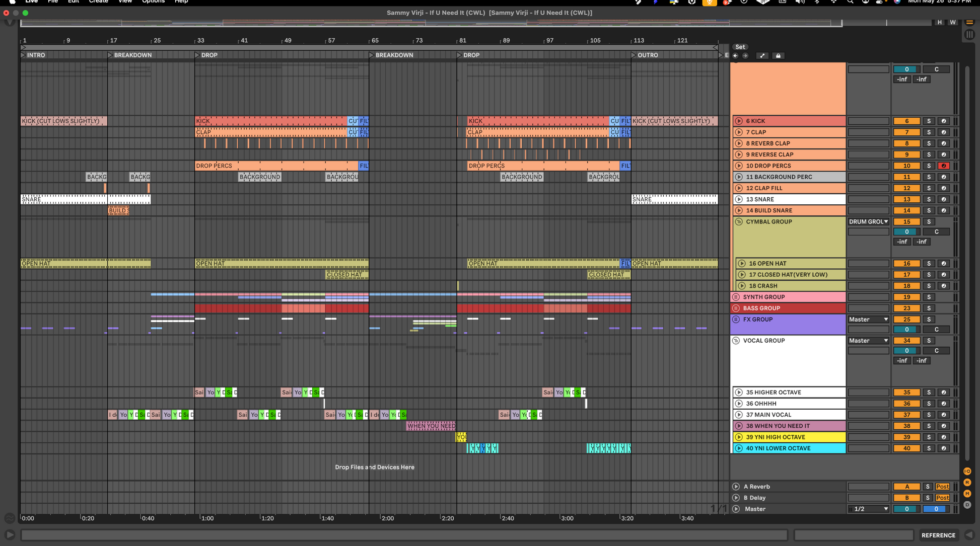Show or hide the Returns section
This screenshot has width=980, height=546.
click(x=967, y=483)
